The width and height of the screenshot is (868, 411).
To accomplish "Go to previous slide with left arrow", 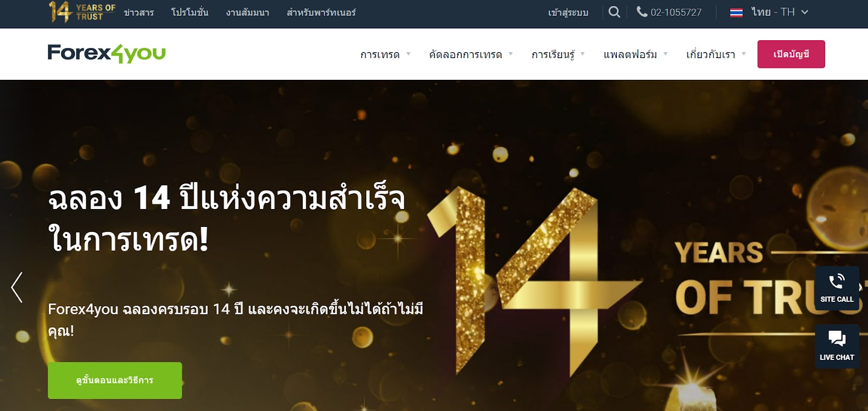I will coord(17,287).
